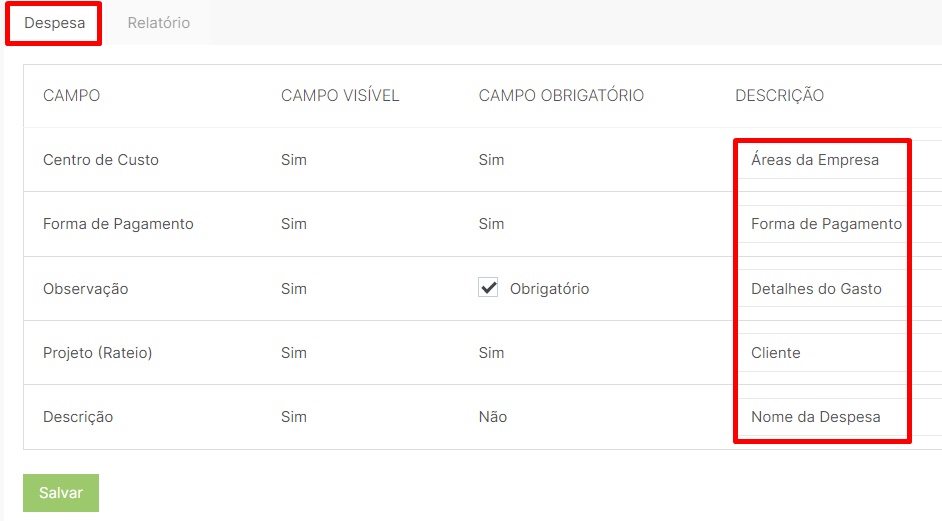Switch to the Relatório tab
This screenshot has height=521, width=942.
tap(159, 23)
